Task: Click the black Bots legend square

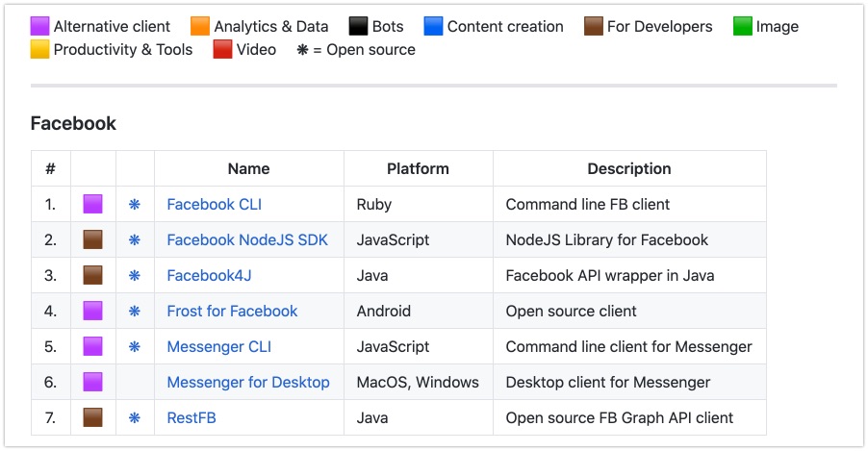Action: 358,26
